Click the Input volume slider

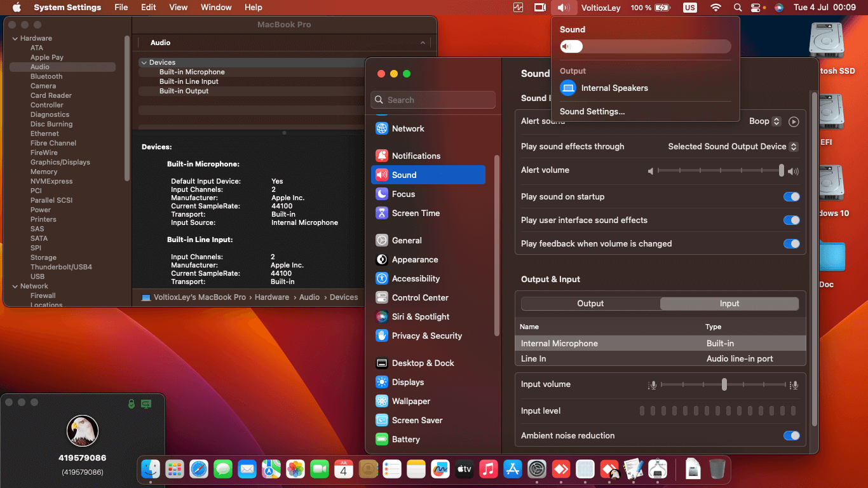tap(723, 384)
